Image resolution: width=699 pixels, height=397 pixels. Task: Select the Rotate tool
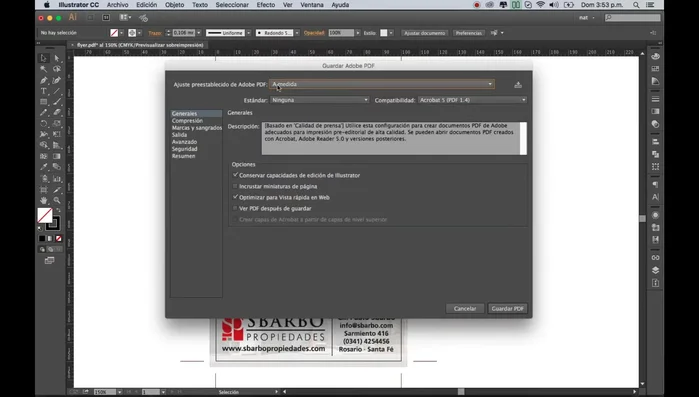click(44, 123)
